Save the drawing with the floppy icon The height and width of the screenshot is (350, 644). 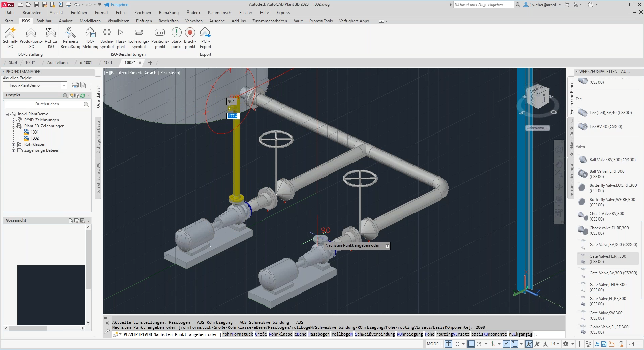tap(36, 5)
